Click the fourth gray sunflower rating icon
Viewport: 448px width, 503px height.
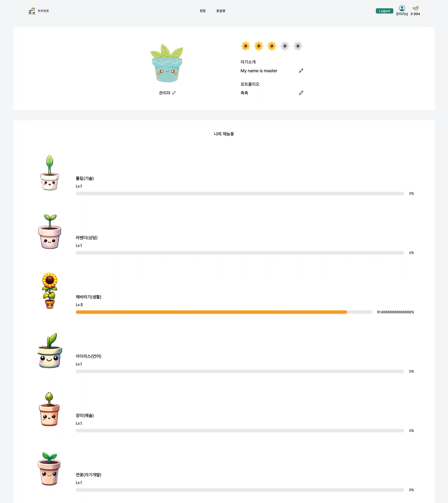pos(285,46)
